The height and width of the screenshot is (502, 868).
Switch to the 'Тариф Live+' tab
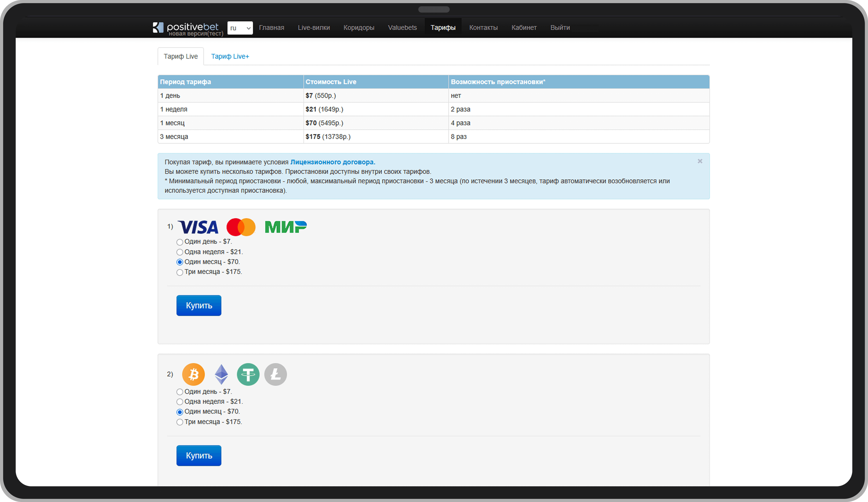[230, 56]
